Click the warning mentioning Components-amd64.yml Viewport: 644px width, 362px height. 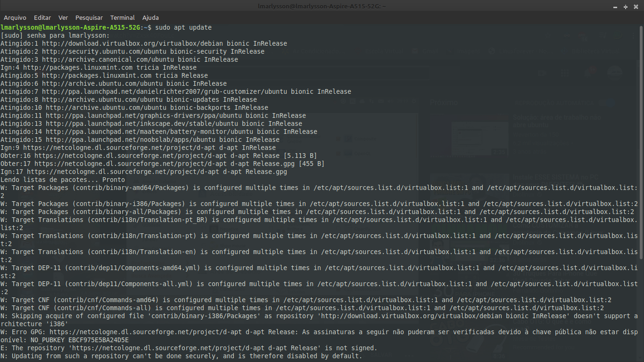point(319,271)
